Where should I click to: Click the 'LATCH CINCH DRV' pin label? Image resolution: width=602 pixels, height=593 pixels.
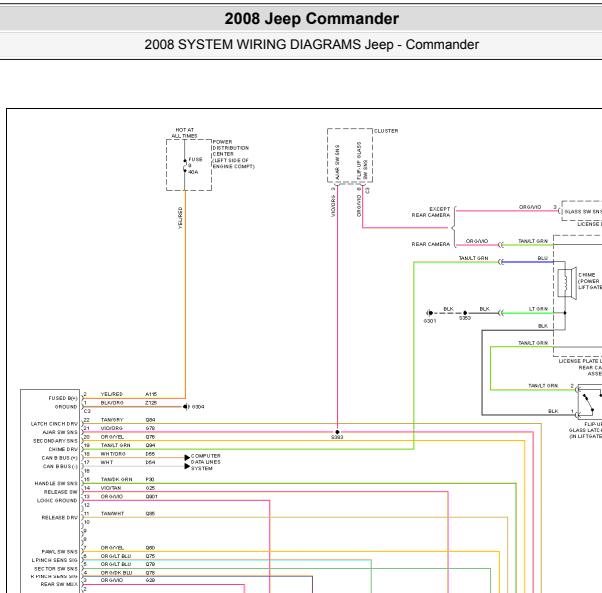(54, 424)
